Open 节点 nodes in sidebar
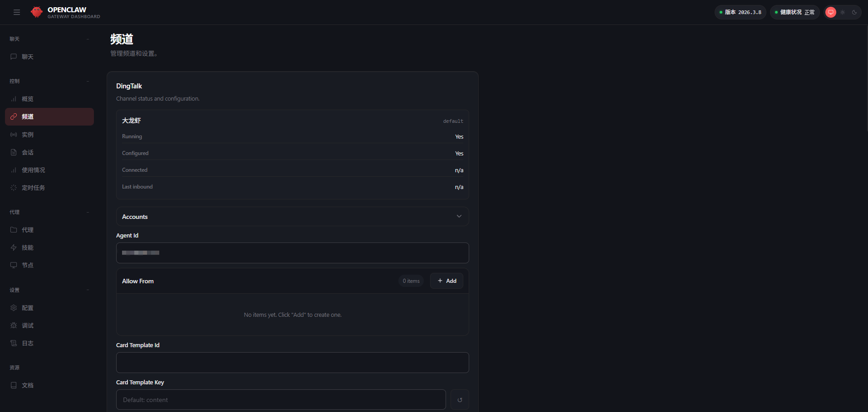 (49, 265)
